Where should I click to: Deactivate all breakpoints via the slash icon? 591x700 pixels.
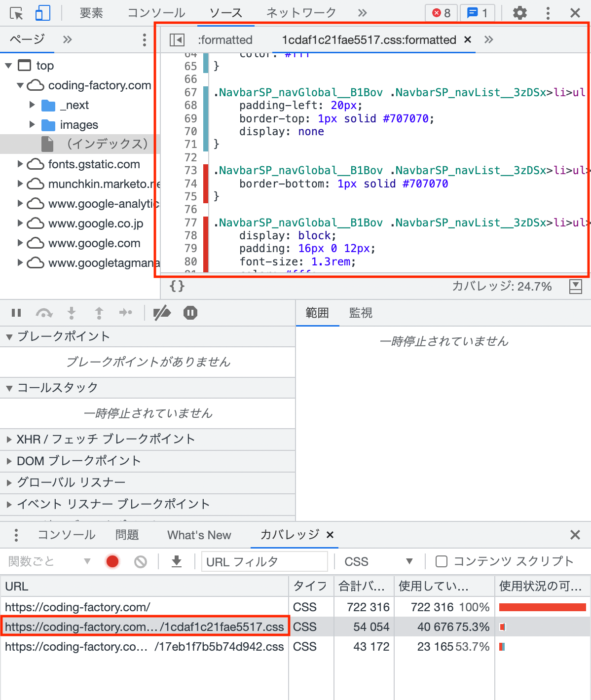pos(162,313)
